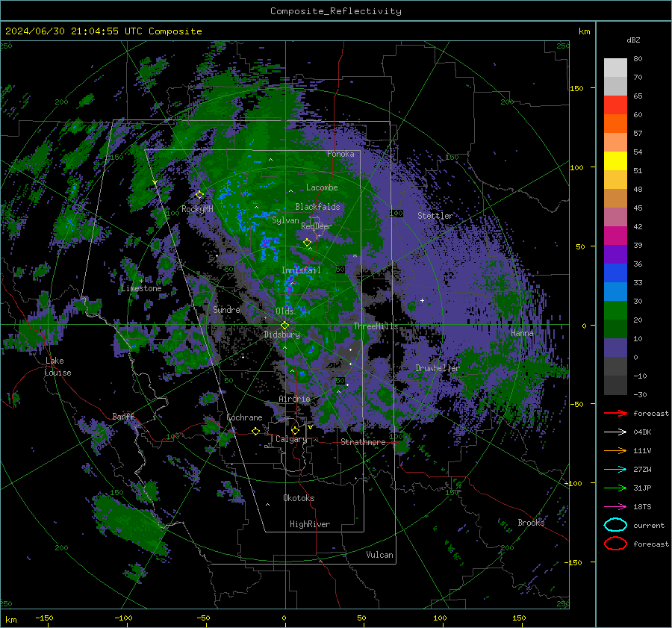Viewport: 672px width, 628px height.
Task: Click the Airdrie city label
Action: pyautogui.click(x=294, y=399)
